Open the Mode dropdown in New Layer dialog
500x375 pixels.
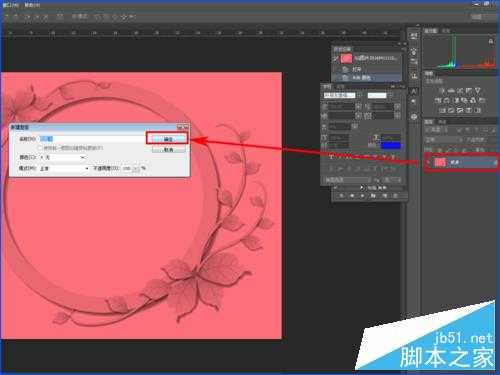64,168
